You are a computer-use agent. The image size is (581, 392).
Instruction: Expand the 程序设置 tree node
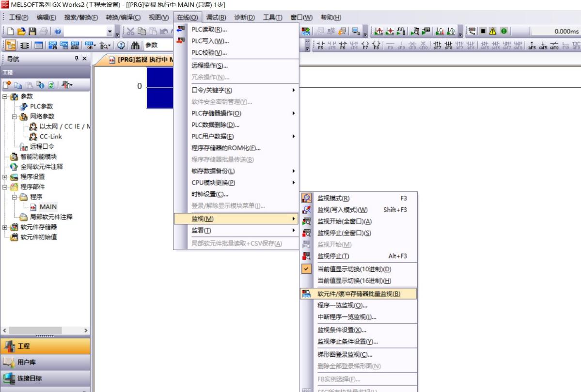point(5,177)
